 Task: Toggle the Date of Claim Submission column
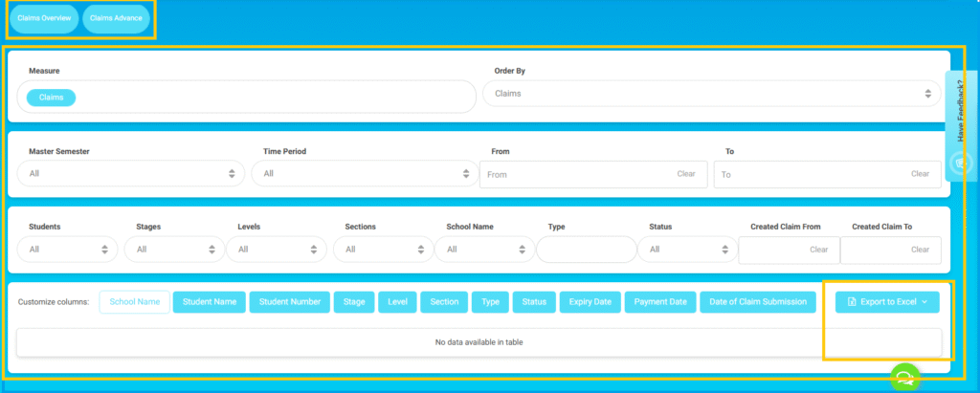pyautogui.click(x=758, y=302)
